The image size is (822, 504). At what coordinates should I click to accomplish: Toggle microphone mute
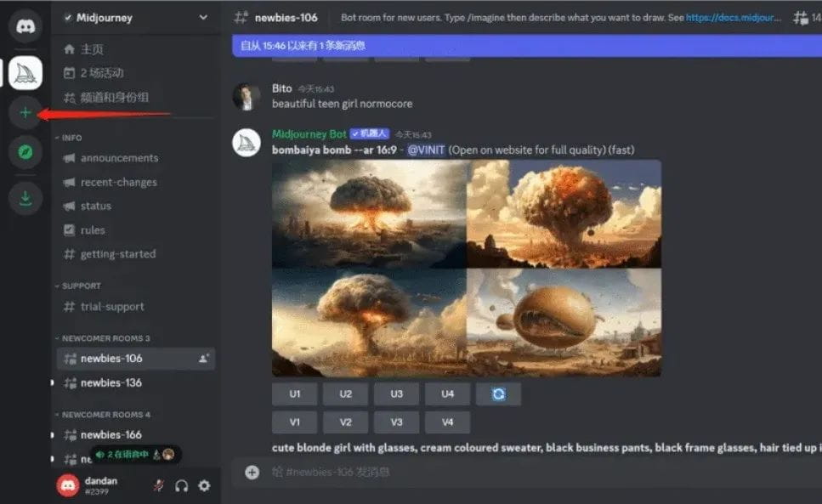[158, 485]
